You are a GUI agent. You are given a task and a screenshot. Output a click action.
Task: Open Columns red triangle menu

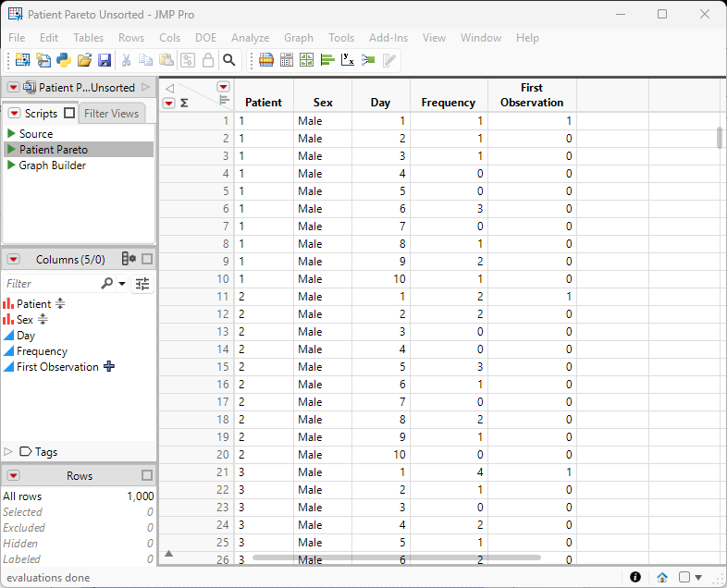pos(14,259)
